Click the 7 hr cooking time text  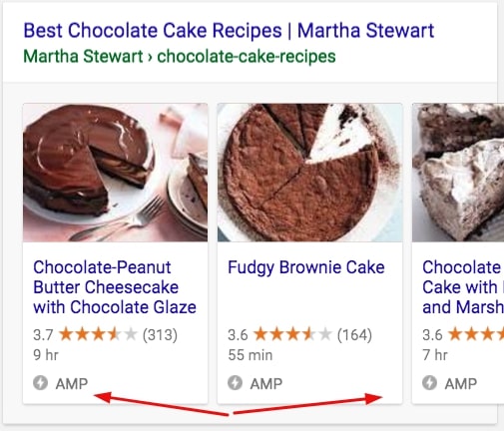click(435, 355)
